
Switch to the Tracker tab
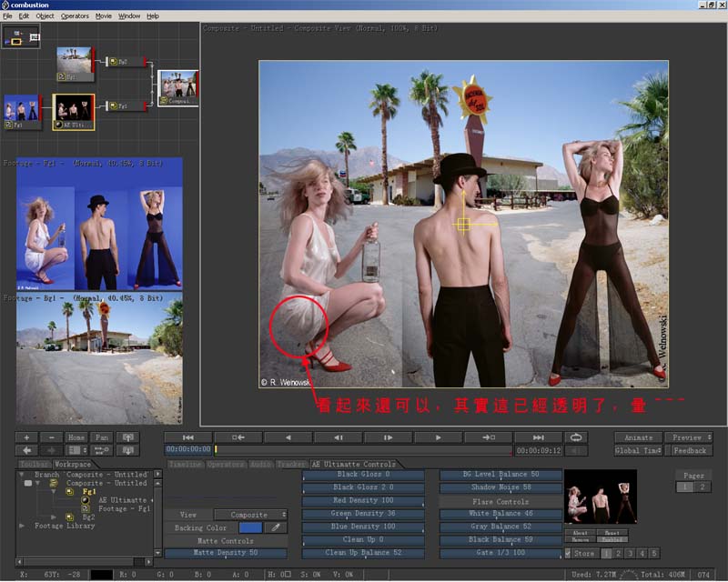291,464
